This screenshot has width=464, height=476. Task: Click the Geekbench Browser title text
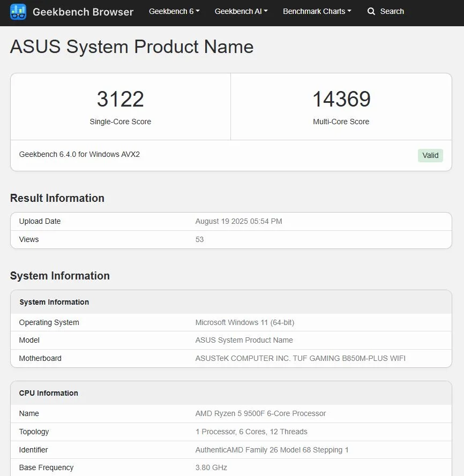(x=83, y=12)
